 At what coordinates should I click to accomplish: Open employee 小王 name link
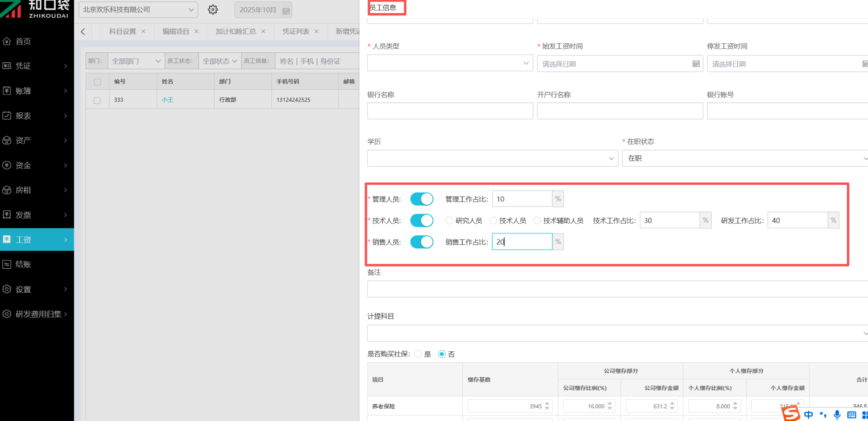[167, 100]
